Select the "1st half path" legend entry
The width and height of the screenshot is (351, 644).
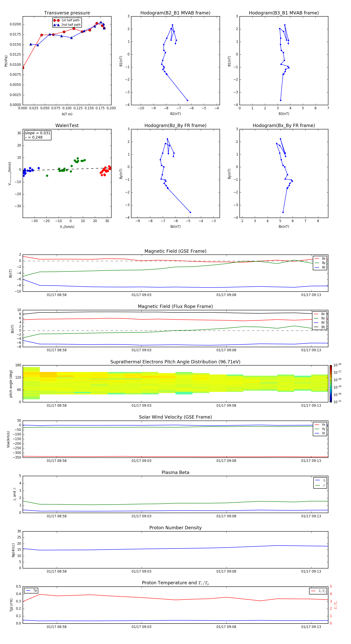pos(67,20)
